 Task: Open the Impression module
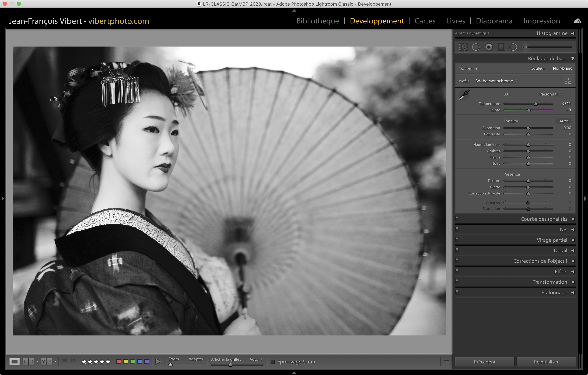click(x=541, y=21)
